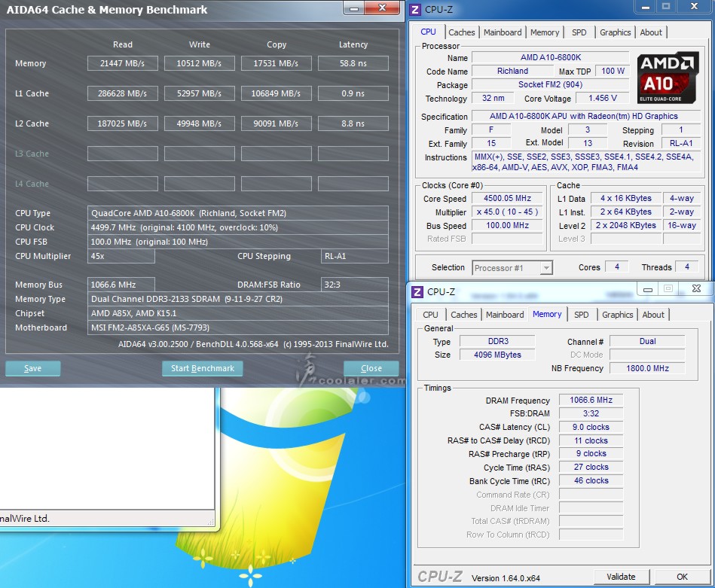Open About tab in lower CPU-Z window

[653, 315]
